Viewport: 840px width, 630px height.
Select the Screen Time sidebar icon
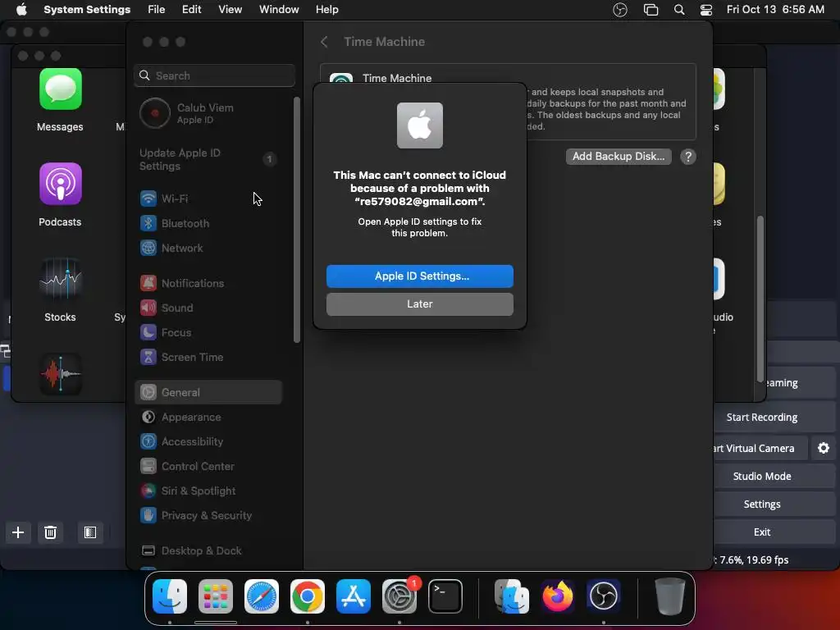point(148,357)
